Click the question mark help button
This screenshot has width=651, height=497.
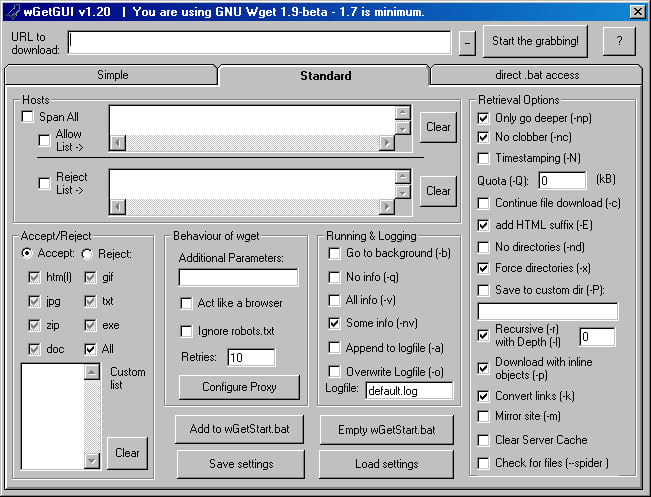click(619, 41)
